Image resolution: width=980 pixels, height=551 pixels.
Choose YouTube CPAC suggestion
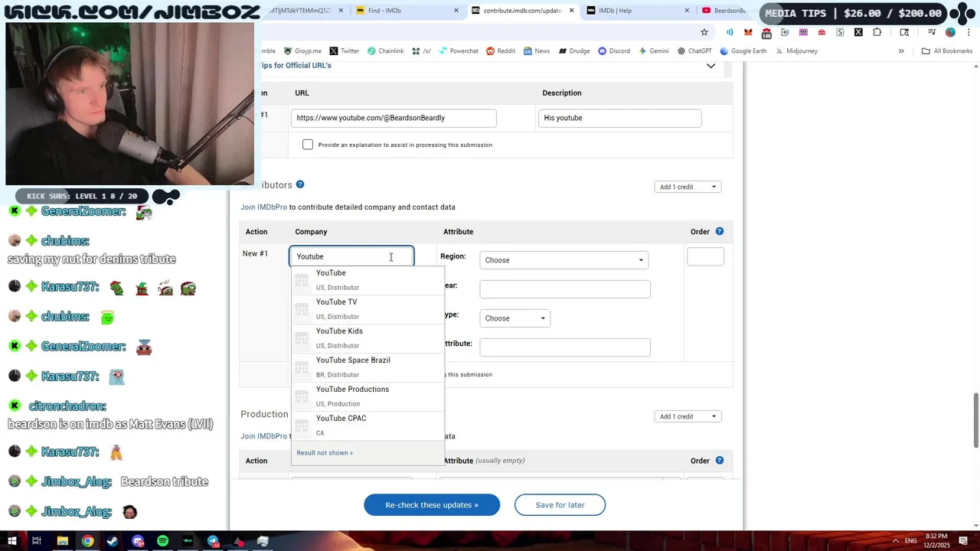click(367, 425)
